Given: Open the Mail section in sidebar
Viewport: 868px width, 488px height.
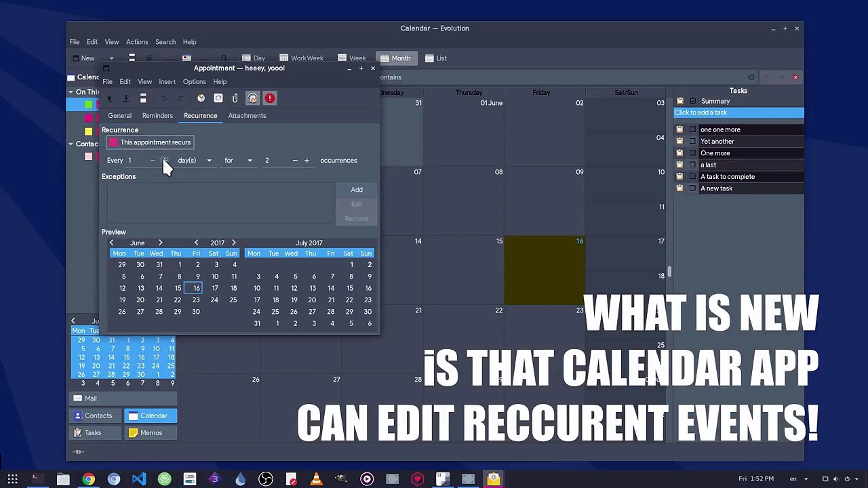Looking at the screenshot, I should (x=123, y=399).
